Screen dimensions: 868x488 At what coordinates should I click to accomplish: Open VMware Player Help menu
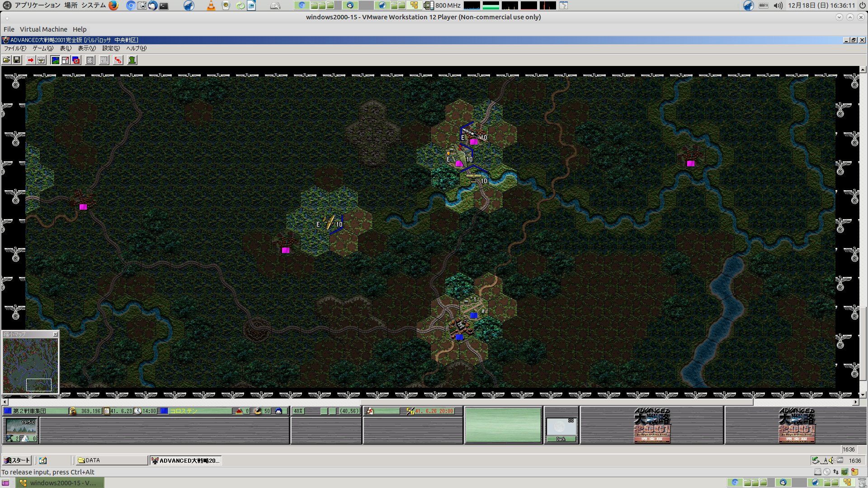coord(80,29)
